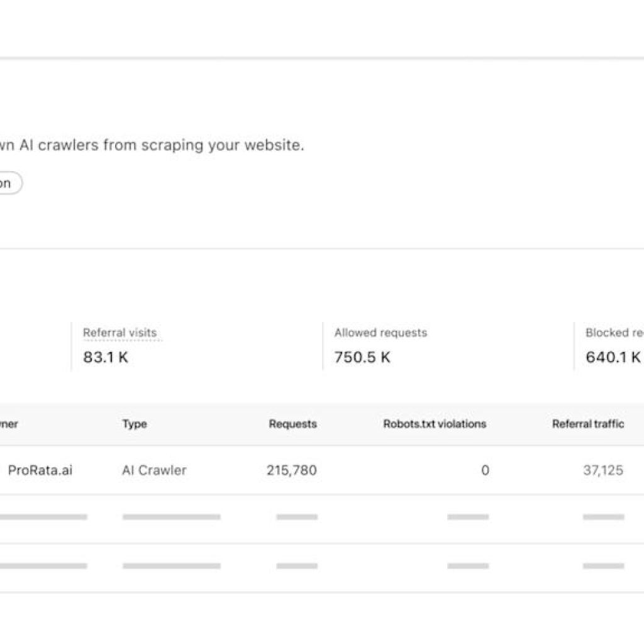
Task: Sort the table by the Requests column
Action: click(292, 424)
